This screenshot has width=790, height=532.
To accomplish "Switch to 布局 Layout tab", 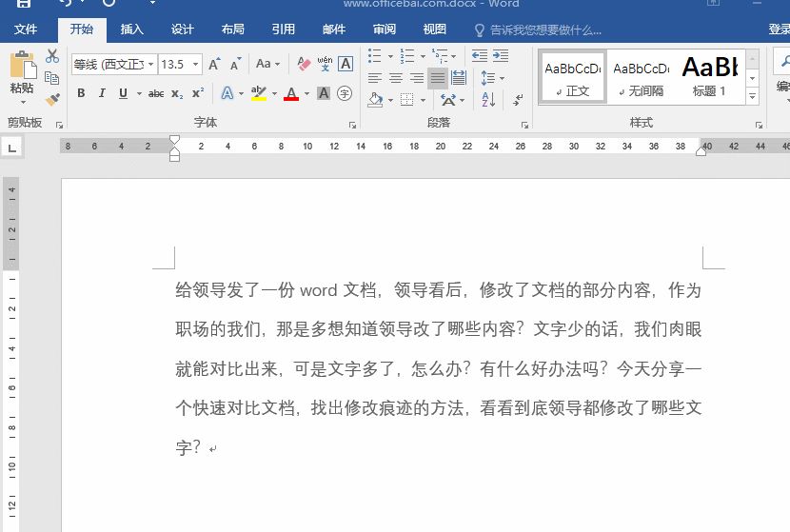I will (233, 30).
